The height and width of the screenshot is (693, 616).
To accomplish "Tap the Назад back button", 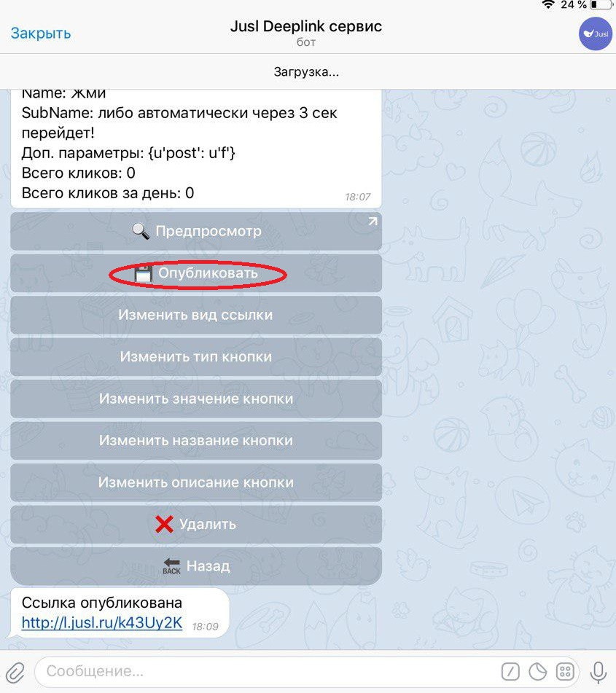I will coord(196,566).
